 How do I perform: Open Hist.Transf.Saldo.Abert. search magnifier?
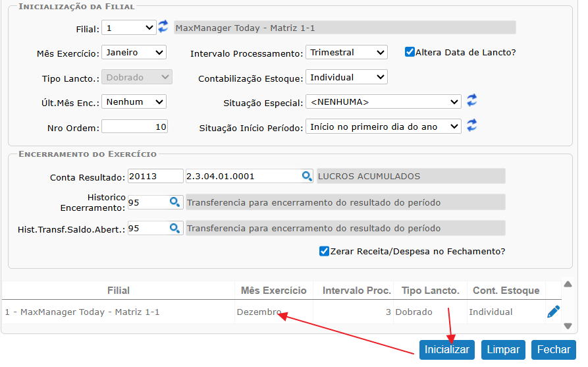click(x=174, y=228)
